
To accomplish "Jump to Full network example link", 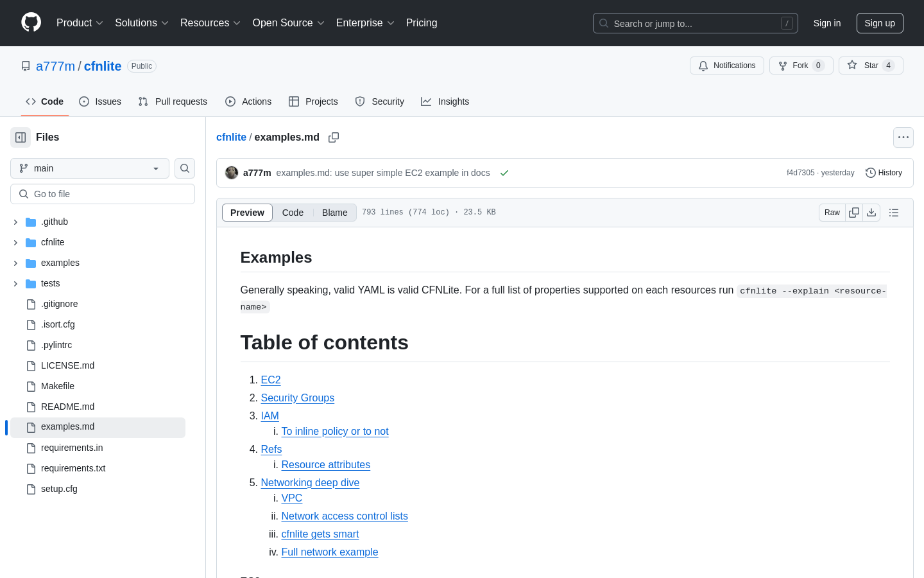I will (x=330, y=552).
